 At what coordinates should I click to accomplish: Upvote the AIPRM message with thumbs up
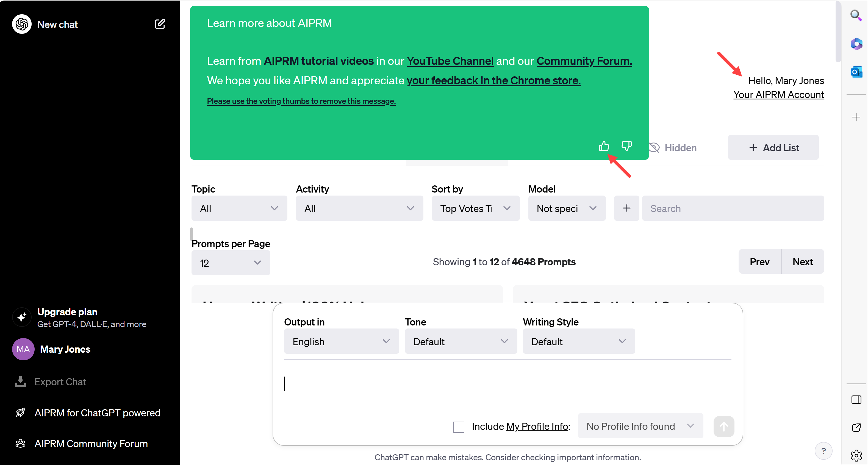603,146
